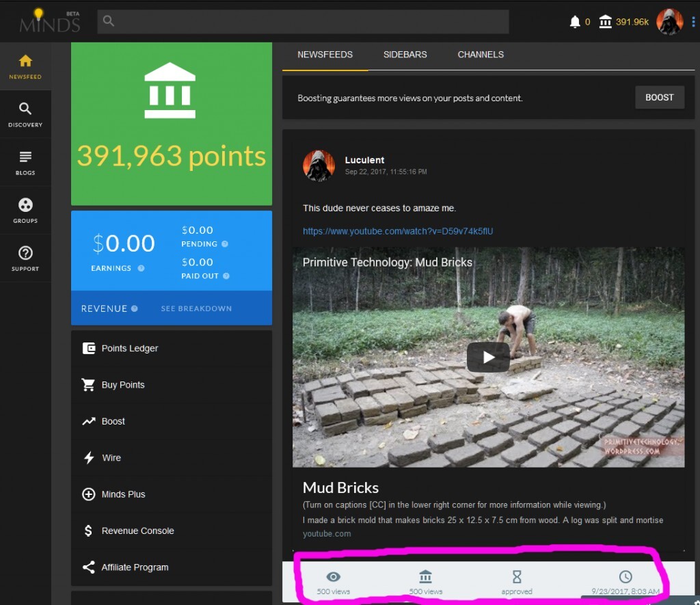700x605 pixels.
Task: Click the earnings help question mark
Action: 141,269
